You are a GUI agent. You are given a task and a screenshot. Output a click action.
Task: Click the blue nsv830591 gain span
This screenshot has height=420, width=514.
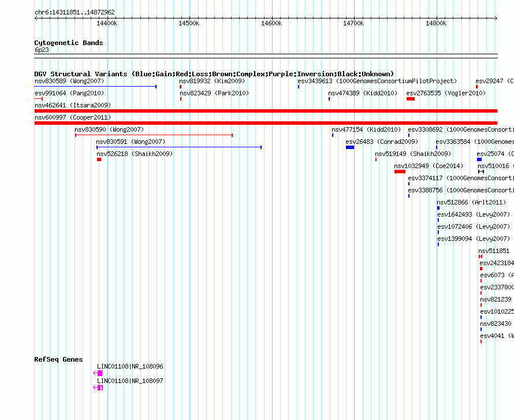point(179,147)
